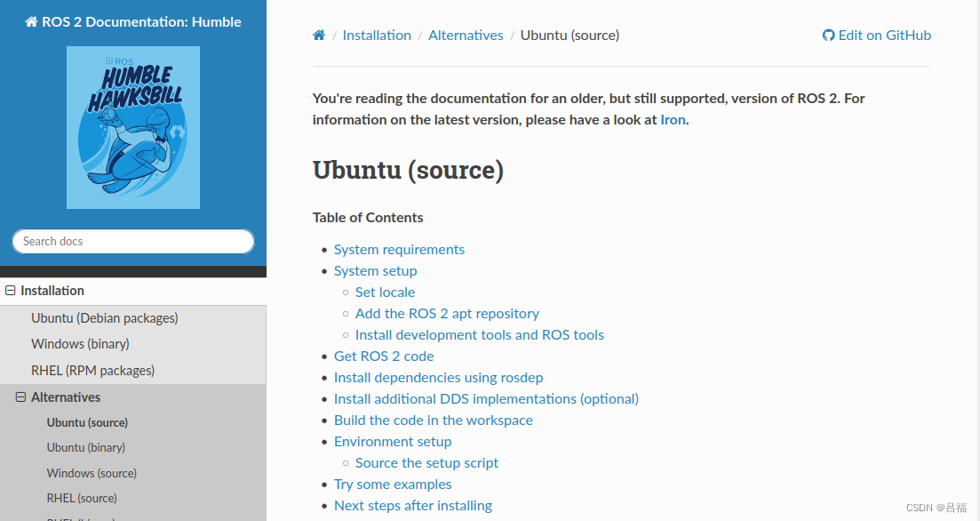Open the Humble Hawksbill logo image
Screen dimensions: 980x521
pyautogui.click(x=133, y=128)
